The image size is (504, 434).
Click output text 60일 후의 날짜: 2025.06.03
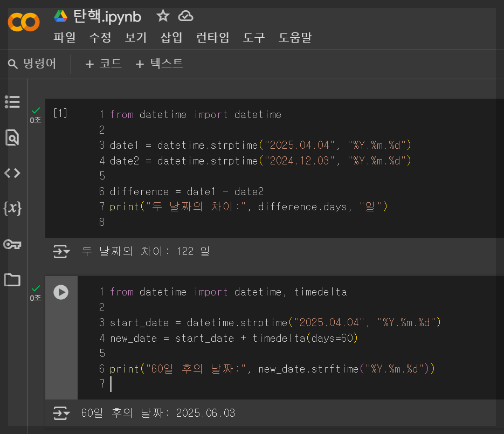[x=158, y=413]
